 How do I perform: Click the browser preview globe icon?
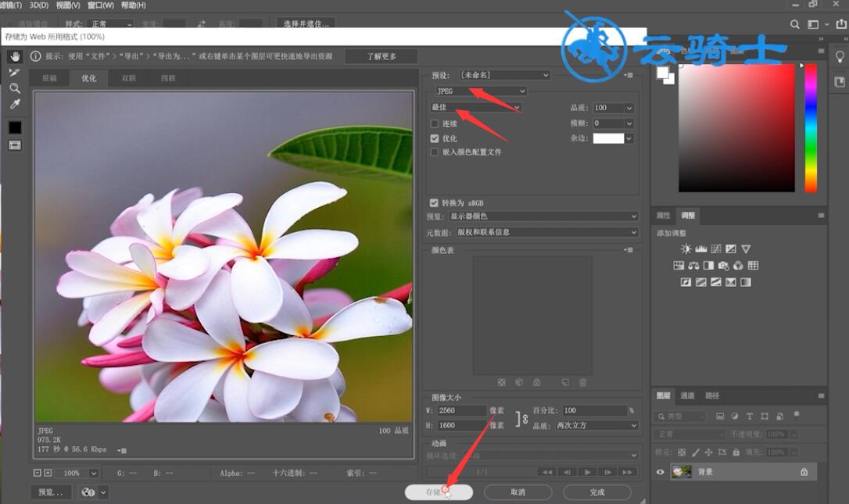pos(88,492)
